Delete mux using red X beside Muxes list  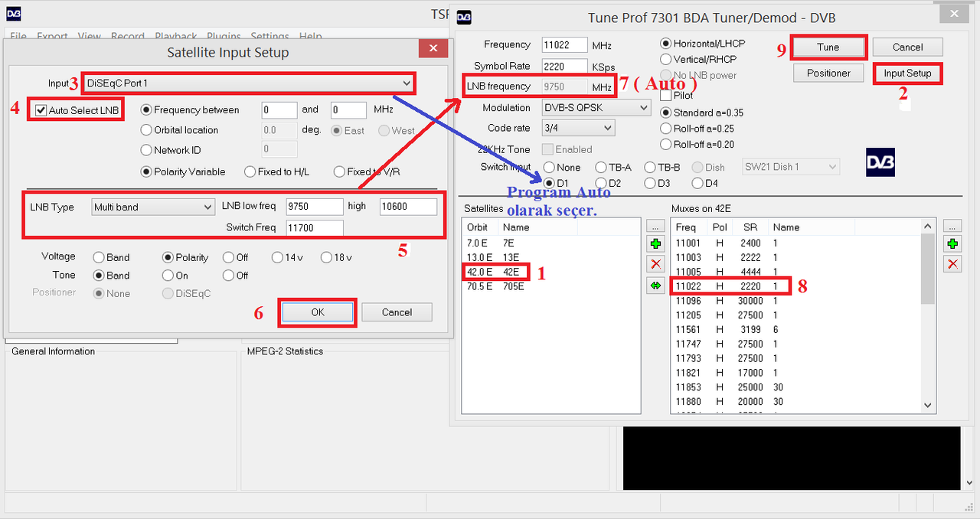coord(952,264)
